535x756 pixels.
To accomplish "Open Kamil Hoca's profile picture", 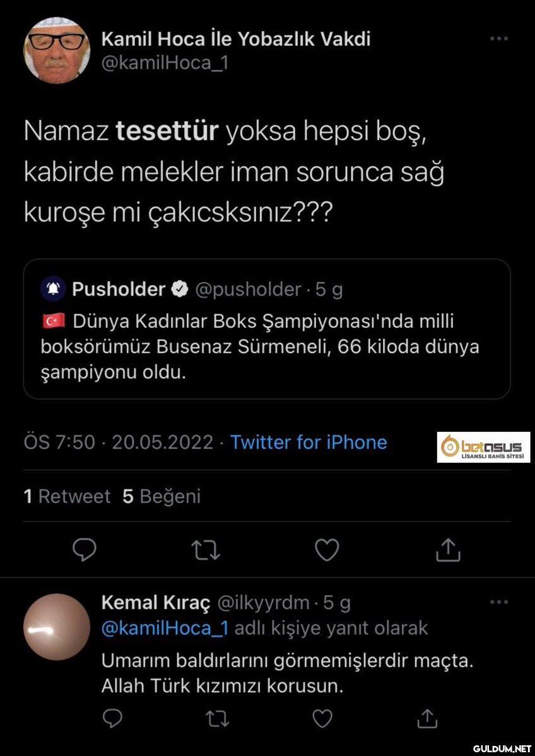I will 57,50.
